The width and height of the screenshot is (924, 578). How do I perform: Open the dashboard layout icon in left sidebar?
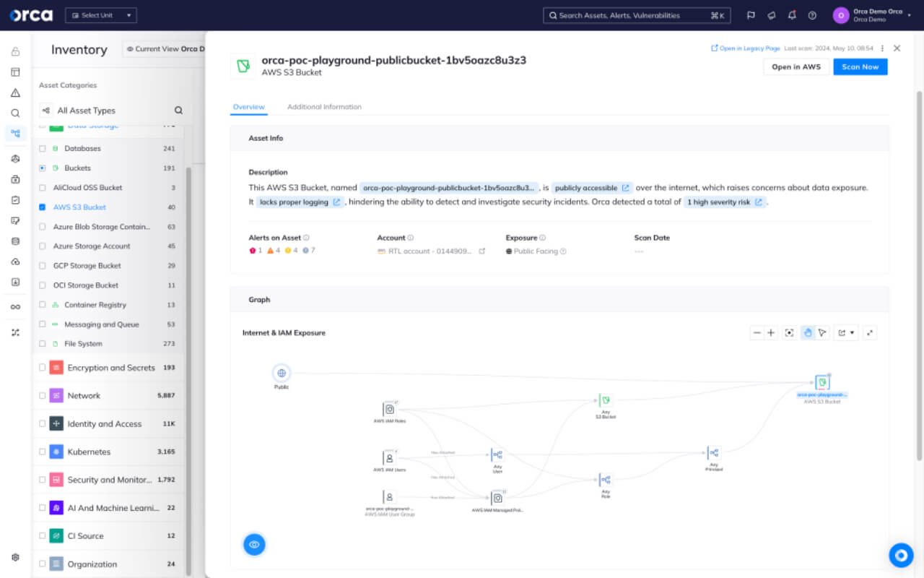(15, 72)
